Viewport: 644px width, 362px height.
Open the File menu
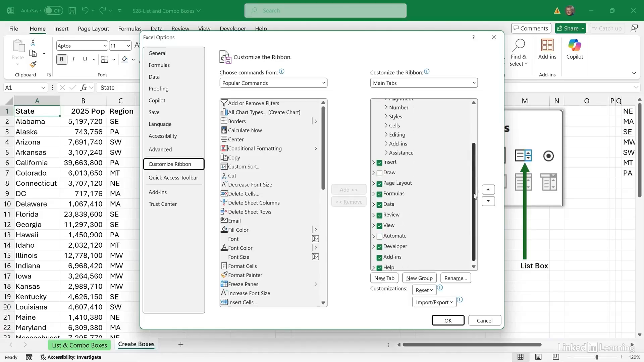[14, 28]
